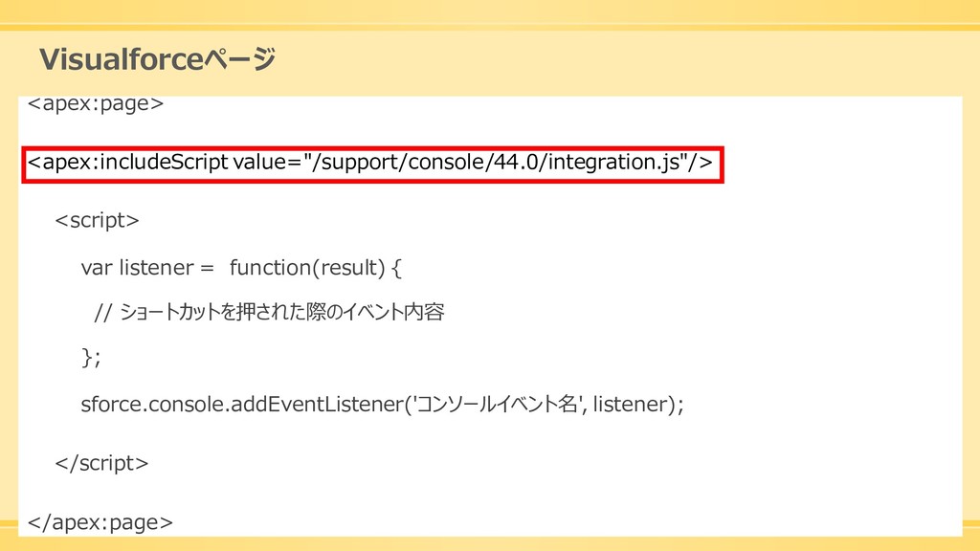Click the closing '</script>' tag
Viewport: 980px width, 551px height.
tap(101, 464)
